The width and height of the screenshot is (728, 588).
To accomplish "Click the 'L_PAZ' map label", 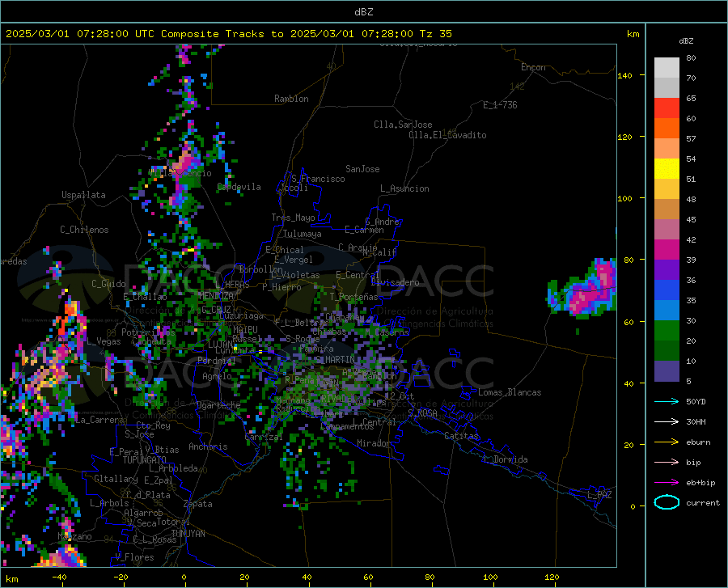I will click(x=599, y=495).
